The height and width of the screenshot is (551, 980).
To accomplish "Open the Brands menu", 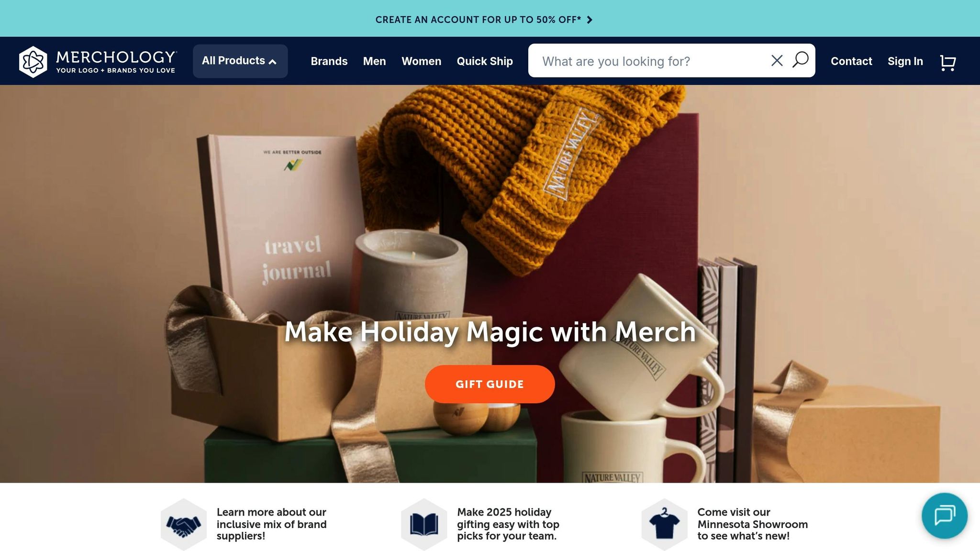I will pos(329,61).
